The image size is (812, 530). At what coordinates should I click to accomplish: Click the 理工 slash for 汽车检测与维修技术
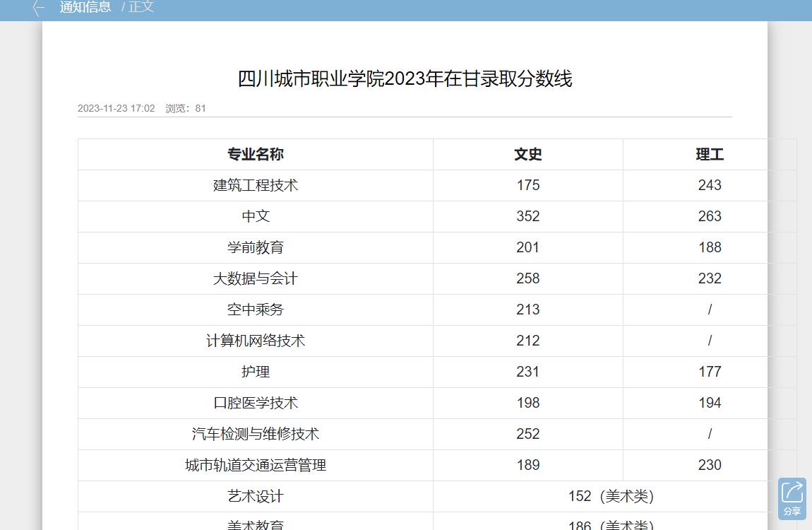(710, 434)
